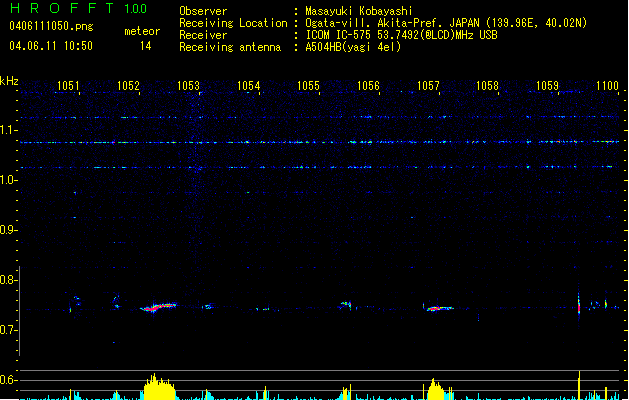Click the Observer label
The height and width of the screenshot is (400, 629).
pyautogui.click(x=203, y=11)
